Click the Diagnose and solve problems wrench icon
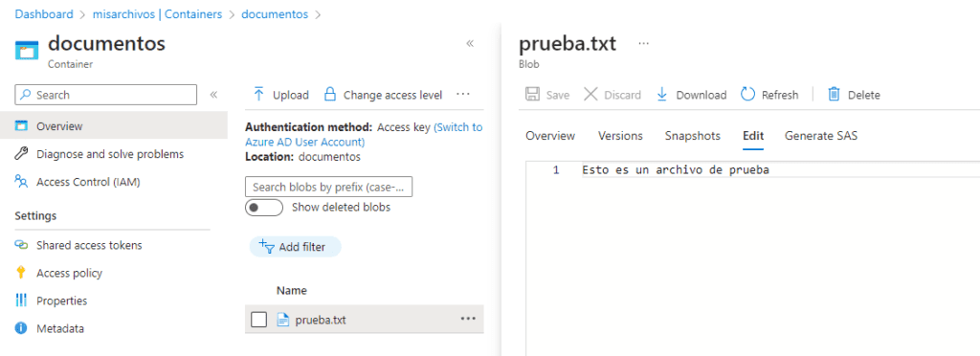The image size is (980, 356). click(x=21, y=154)
